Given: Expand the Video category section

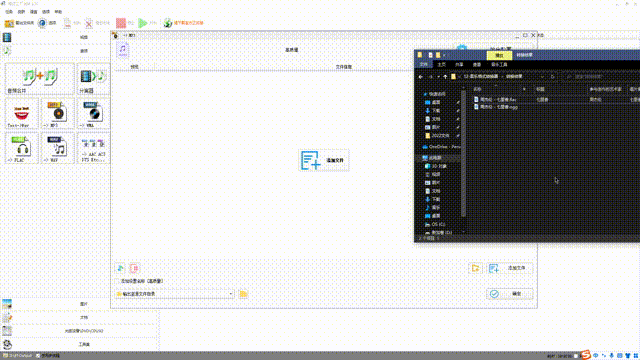Looking at the screenshot, I should pos(55,37).
